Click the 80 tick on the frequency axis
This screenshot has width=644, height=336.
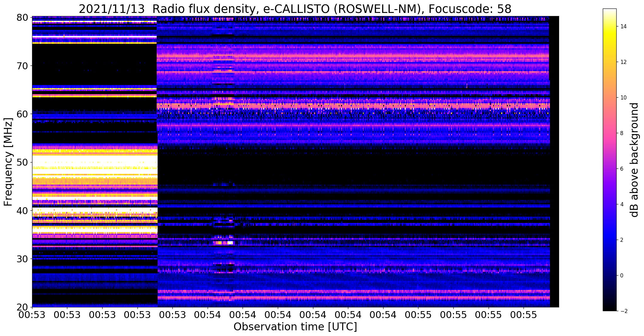(x=22, y=17)
